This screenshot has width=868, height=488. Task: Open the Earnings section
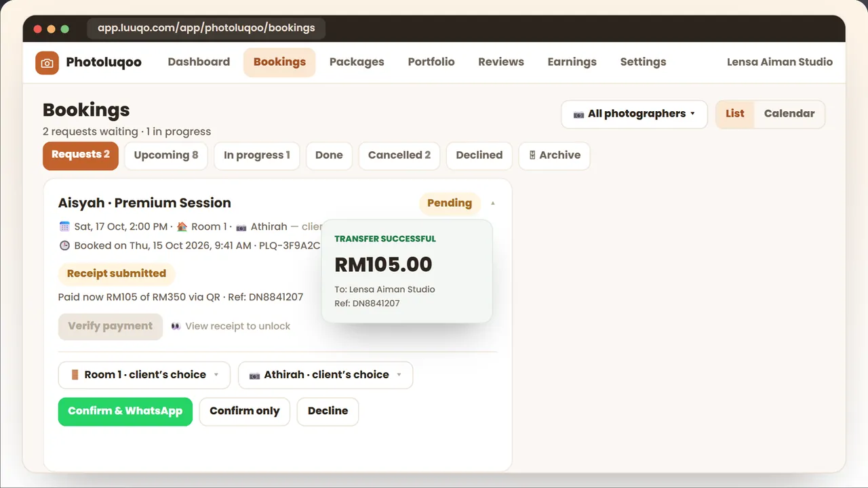[572, 62]
